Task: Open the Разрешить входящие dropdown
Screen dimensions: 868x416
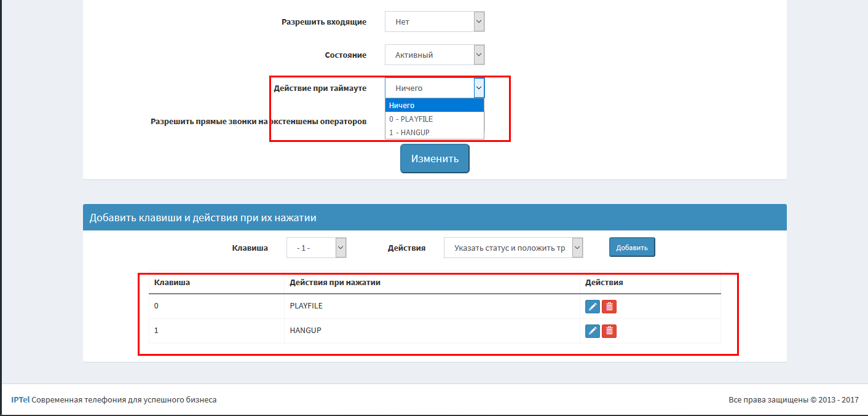Action: tap(435, 22)
